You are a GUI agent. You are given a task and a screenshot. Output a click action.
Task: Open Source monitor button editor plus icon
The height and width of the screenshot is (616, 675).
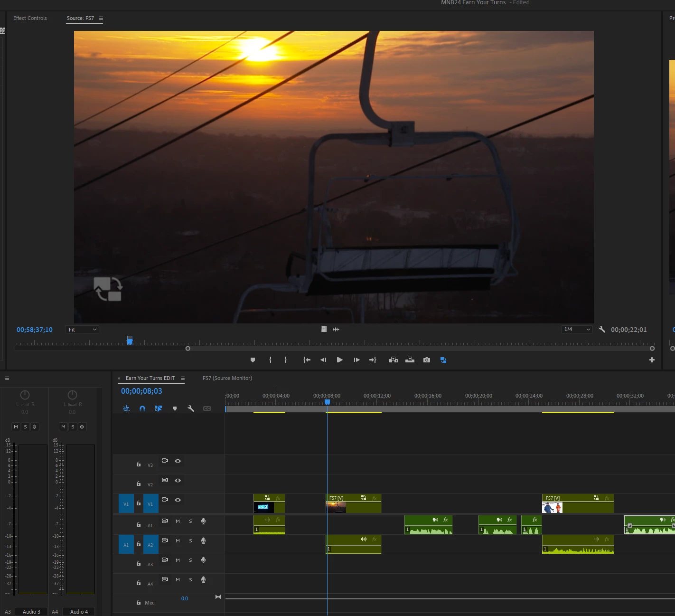652,360
